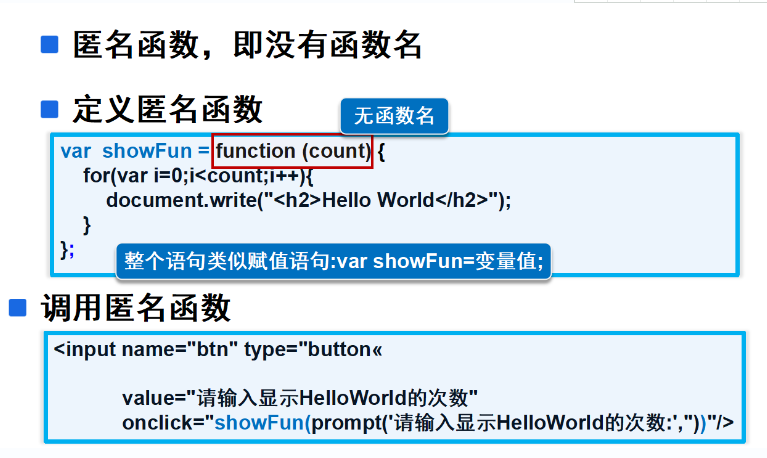The image size is (767, 458).
Task: Click the value="请输入显示HelloWorld的次数" line
Action: 300,398
